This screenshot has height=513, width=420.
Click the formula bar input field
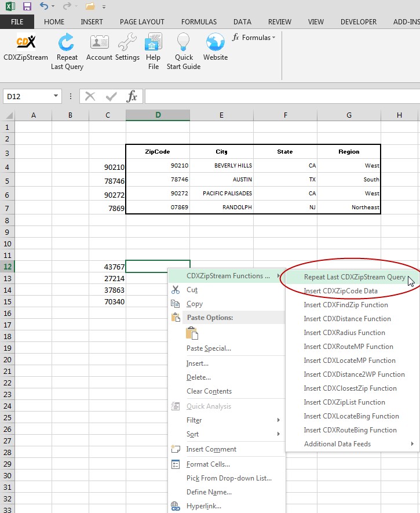pyautogui.click(x=282, y=97)
